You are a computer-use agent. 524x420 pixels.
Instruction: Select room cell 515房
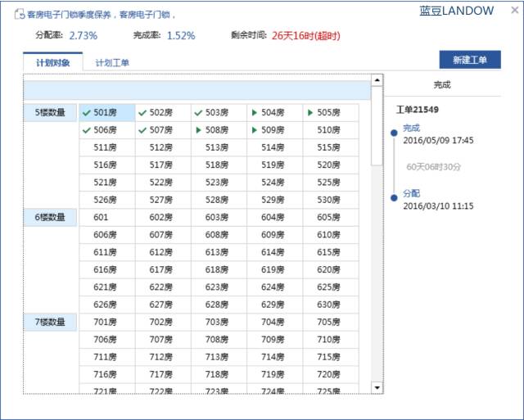point(331,147)
